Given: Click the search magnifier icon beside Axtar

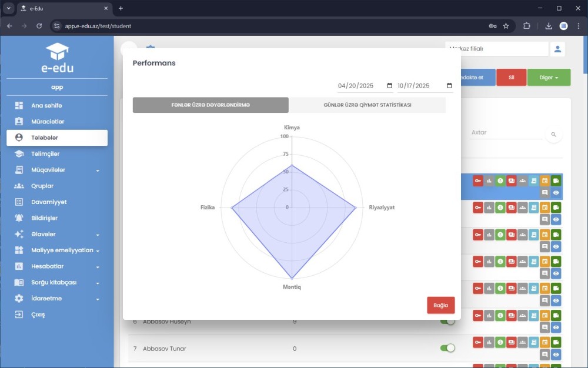Looking at the screenshot, I should [x=553, y=135].
